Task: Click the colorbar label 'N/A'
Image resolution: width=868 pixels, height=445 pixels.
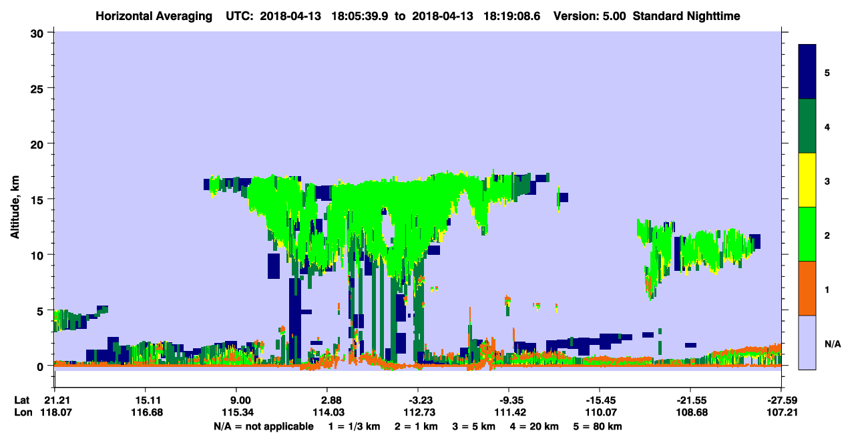Action: point(833,344)
